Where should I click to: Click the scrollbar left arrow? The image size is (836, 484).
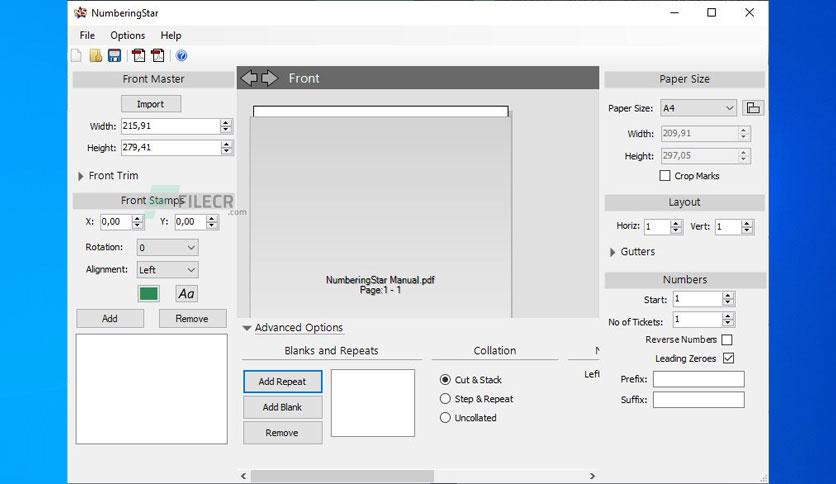[244, 475]
